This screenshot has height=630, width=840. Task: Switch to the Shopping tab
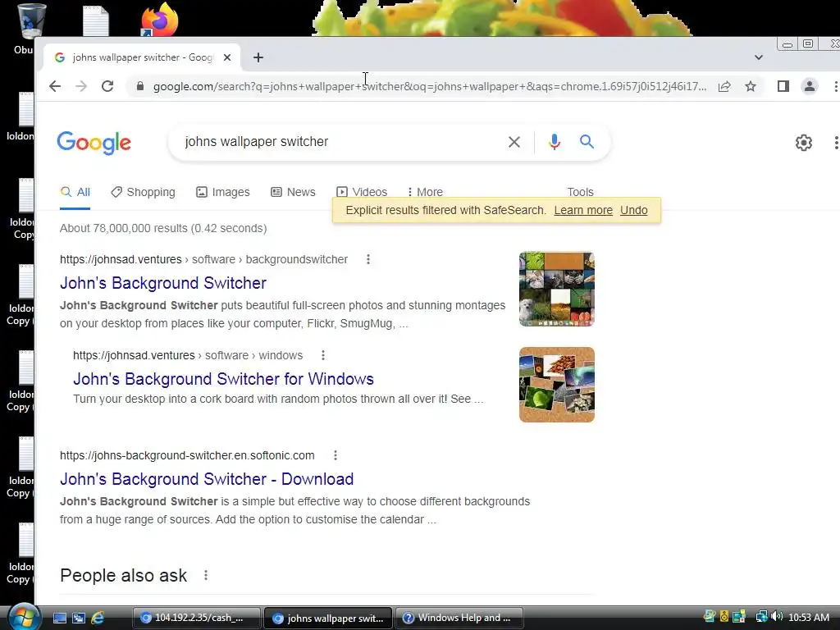tap(143, 192)
